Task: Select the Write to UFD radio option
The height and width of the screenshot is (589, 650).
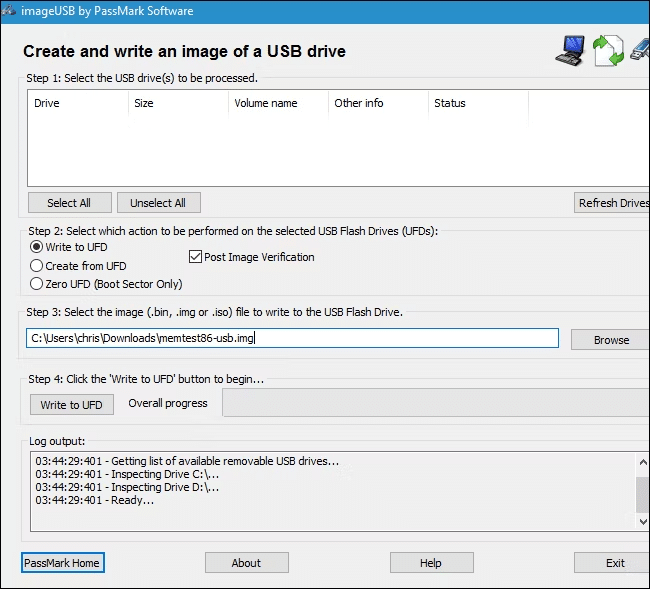Action: pos(37,247)
